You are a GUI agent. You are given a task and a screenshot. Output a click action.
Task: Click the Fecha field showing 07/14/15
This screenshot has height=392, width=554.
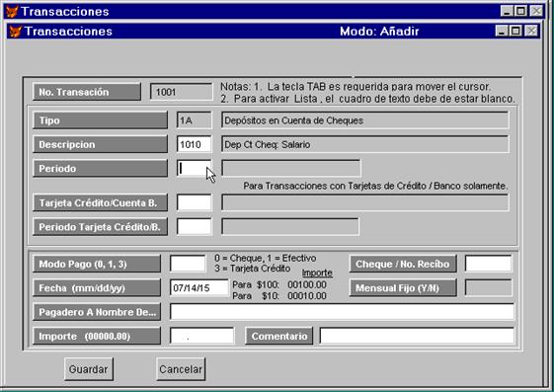click(x=199, y=287)
